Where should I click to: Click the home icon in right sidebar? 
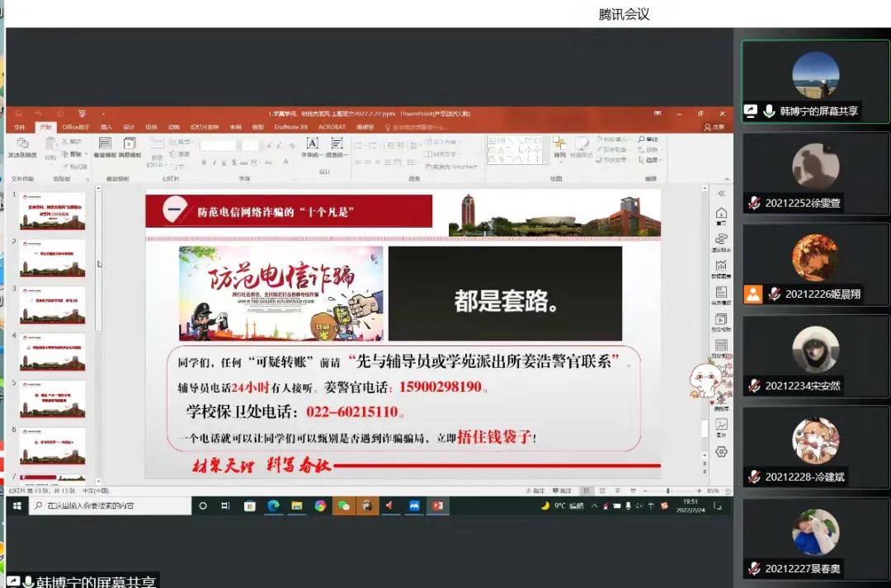[x=721, y=214]
